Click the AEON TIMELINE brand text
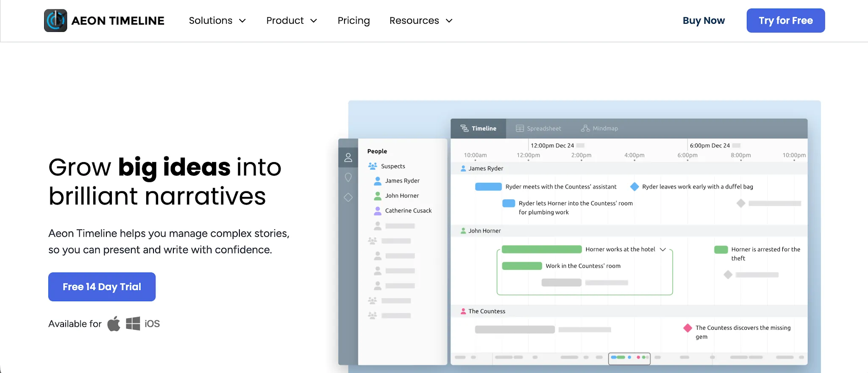The height and width of the screenshot is (373, 868). 118,21
